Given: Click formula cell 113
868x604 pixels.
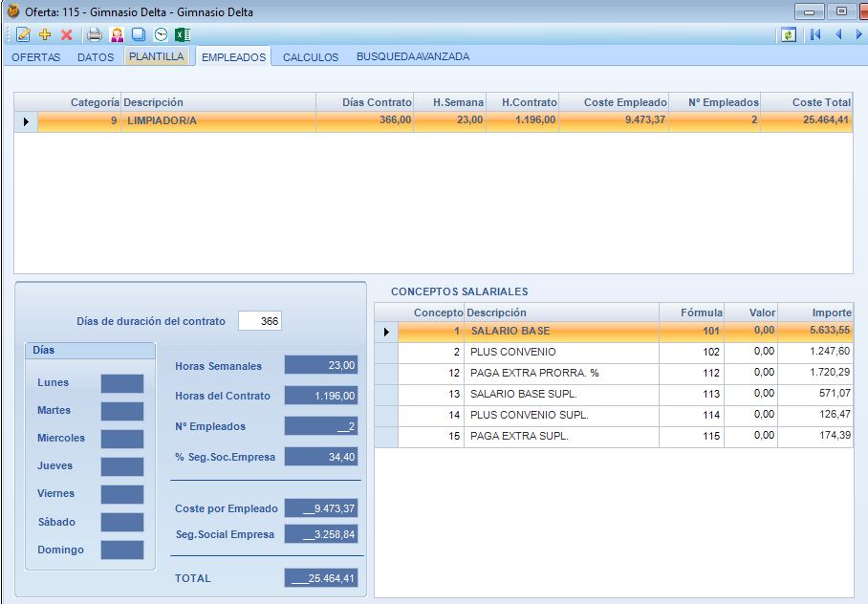Looking at the screenshot, I should tap(692, 394).
